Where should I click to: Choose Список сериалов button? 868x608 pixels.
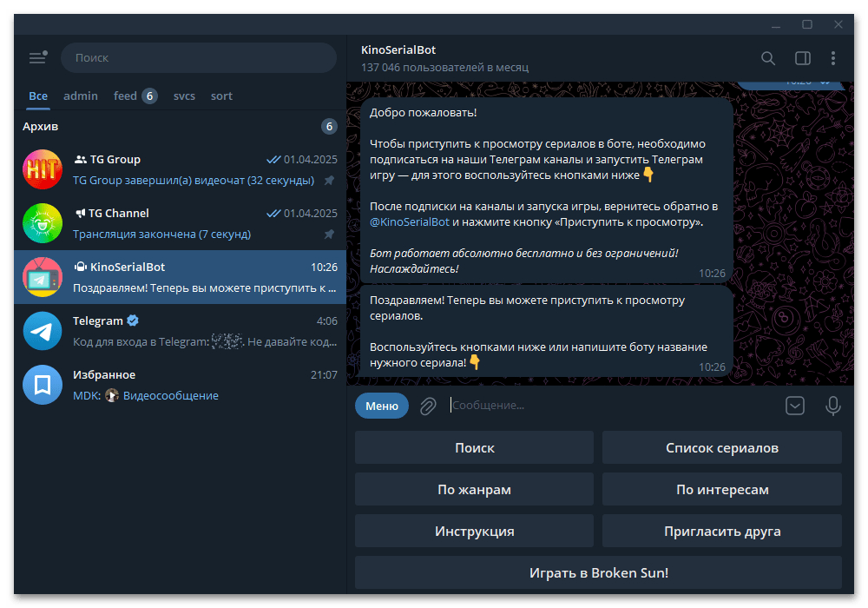tap(722, 447)
